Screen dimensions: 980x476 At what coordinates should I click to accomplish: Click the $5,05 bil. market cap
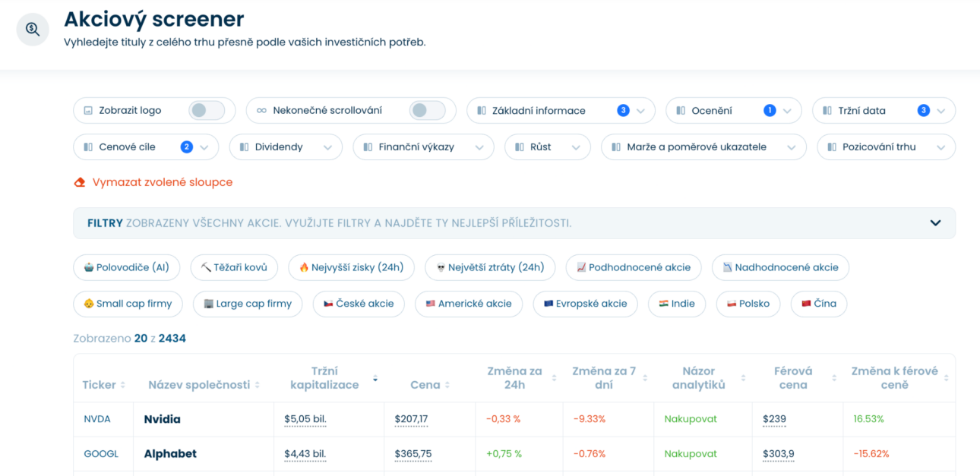tap(305, 419)
